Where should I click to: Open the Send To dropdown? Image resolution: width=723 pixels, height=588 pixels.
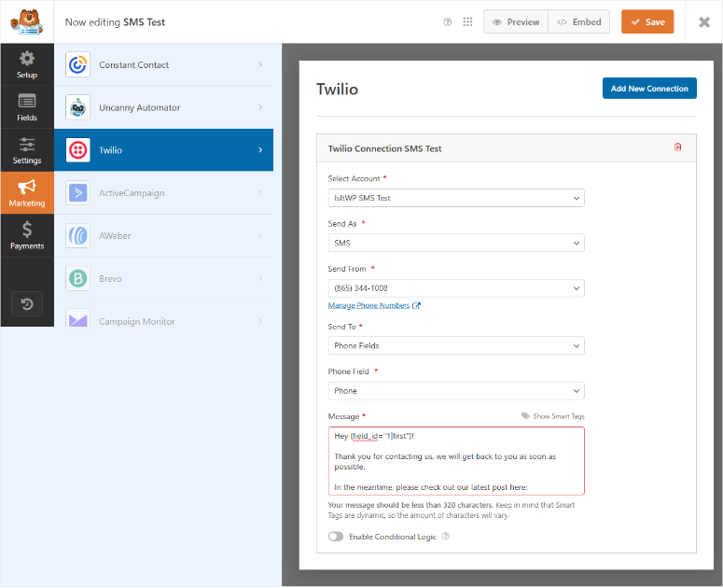click(x=456, y=346)
